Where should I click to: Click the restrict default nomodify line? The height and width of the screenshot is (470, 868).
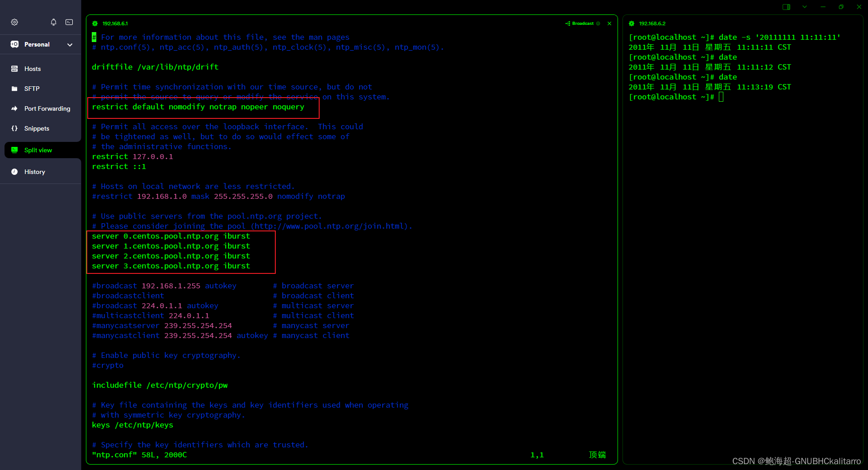pos(198,107)
